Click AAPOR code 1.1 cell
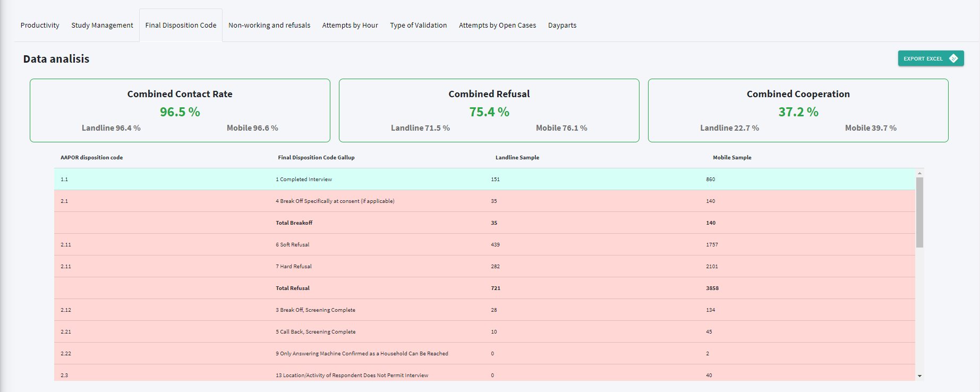This screenshot has height=392, width=980. (x=64, y=180)
